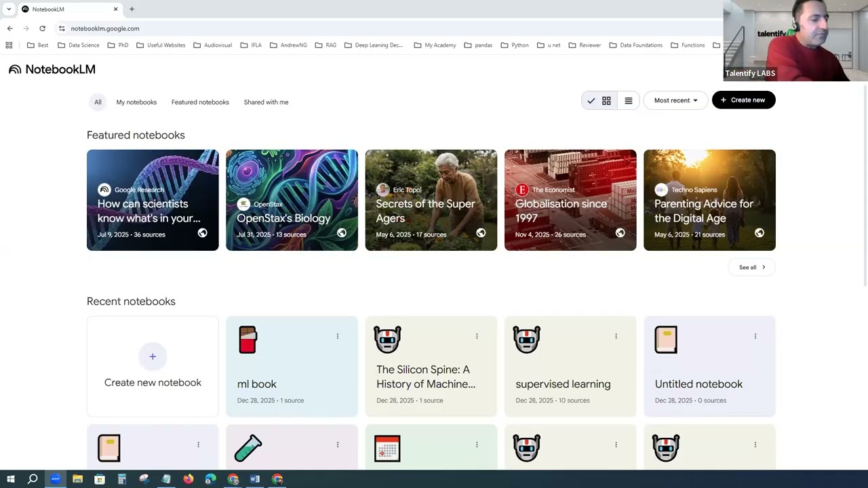Open options menu for Untitled notebook
The width and height of the screenshot is (868, 488).
tap(755, 336)
